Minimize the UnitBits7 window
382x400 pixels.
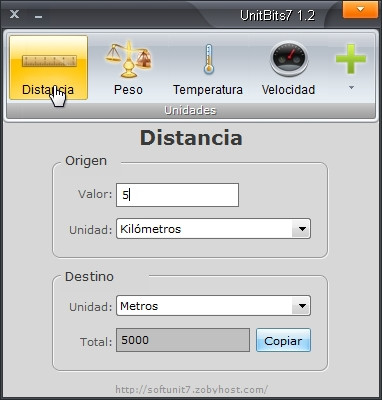(38, 16)
